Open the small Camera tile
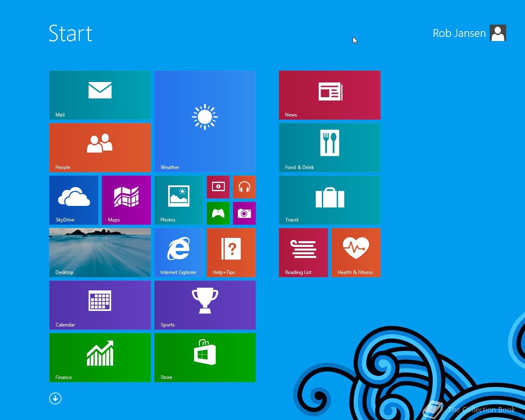 coord(244,213)
